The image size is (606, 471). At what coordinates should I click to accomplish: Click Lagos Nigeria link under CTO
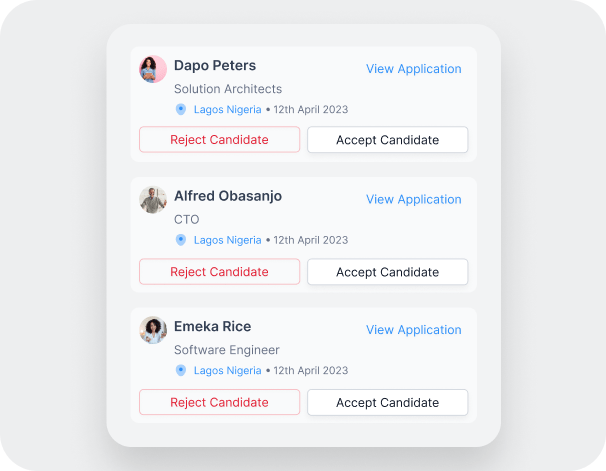[x=228, y=240]
